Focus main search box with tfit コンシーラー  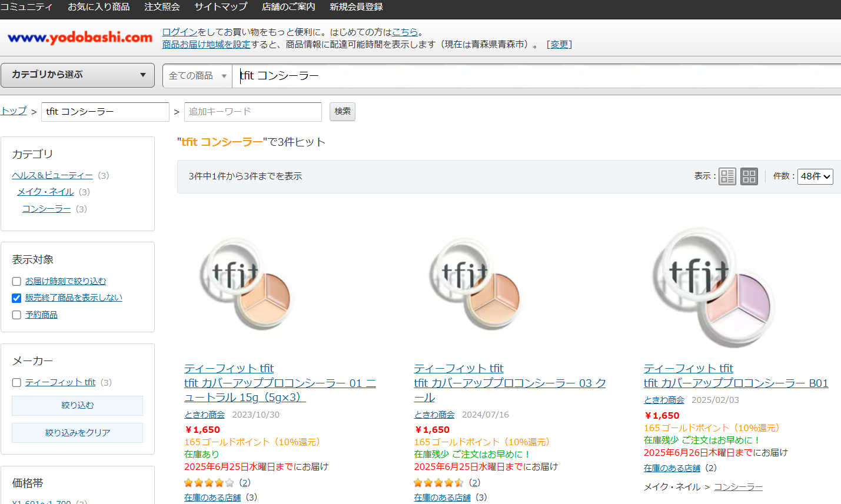tap(537, 76)
